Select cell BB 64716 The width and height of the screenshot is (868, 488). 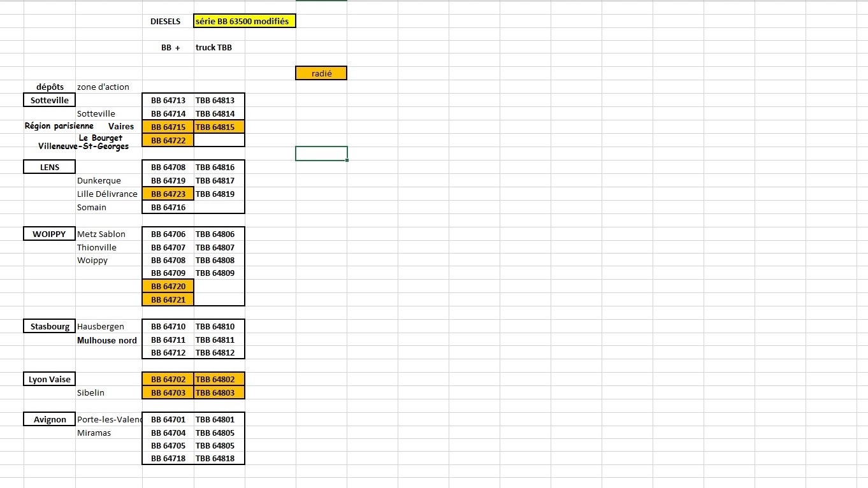[168, 207]
